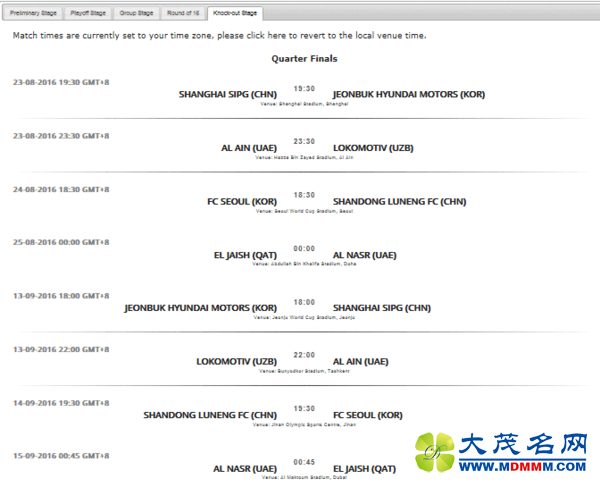The width and height of the screenshot is (600, 487).
Task: Click the Jinan Olympic Sports Centre venue text
Action: [304, 424]
